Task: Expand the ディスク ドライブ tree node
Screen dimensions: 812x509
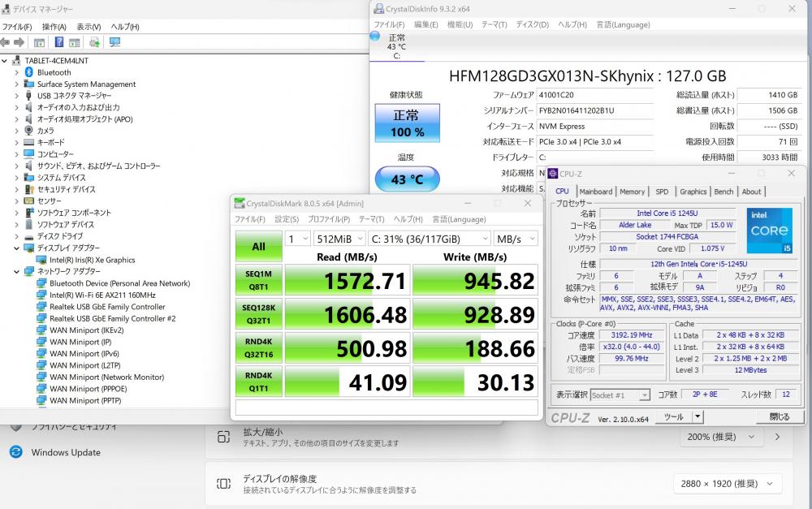Action: 16,236
